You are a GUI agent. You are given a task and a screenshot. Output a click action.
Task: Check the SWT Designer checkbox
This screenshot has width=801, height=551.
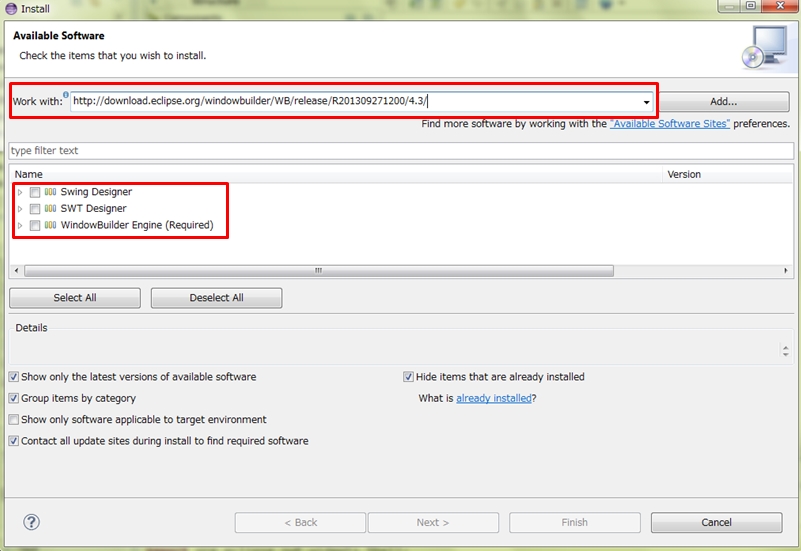click(35, 209)
